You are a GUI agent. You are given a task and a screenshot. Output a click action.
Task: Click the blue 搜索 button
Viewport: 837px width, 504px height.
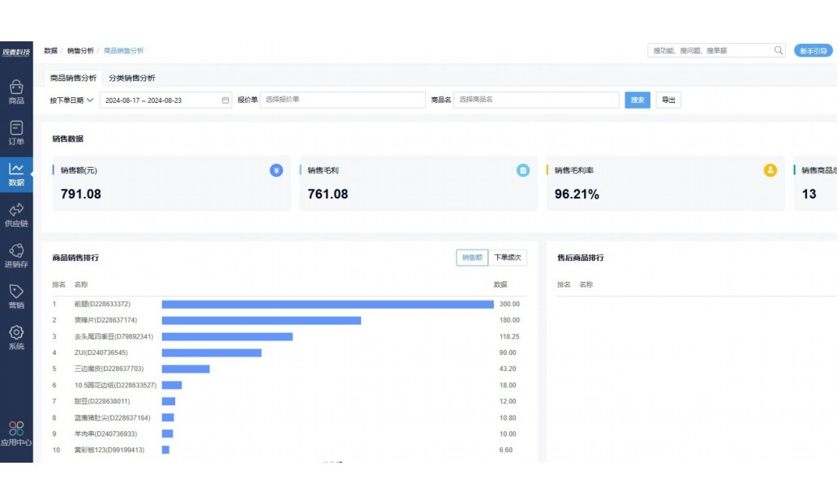point(637,100)
